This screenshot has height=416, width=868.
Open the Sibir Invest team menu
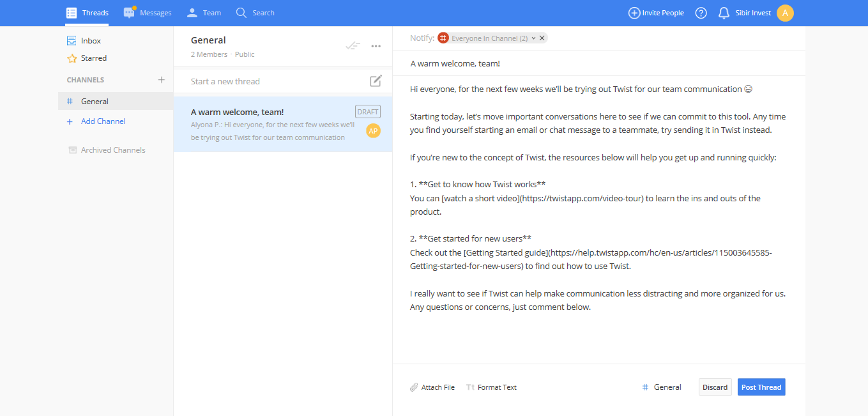(x=753, y=13)
